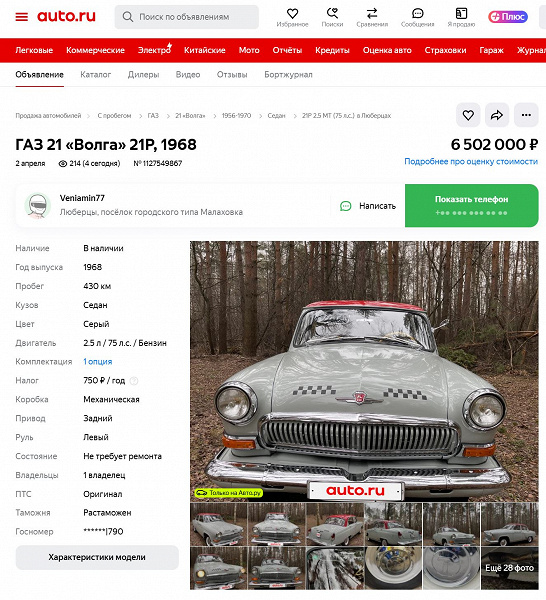Click the Плюс badge in header

(x=508, y=16)
